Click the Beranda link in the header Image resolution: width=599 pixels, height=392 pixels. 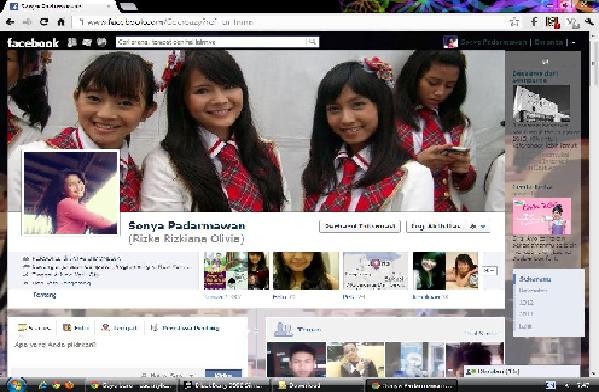(549, 42)
